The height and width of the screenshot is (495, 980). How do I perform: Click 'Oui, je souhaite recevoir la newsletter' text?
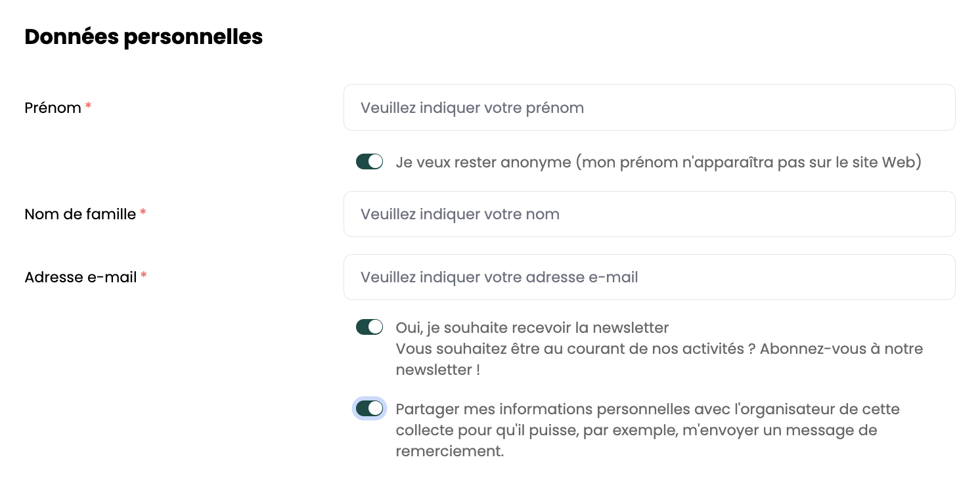(532, 328)
